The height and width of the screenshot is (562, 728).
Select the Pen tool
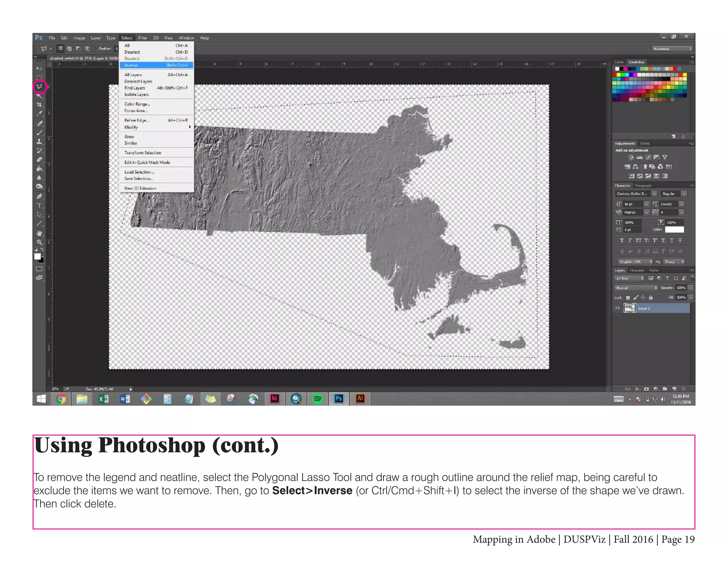(x=39, y=196)
